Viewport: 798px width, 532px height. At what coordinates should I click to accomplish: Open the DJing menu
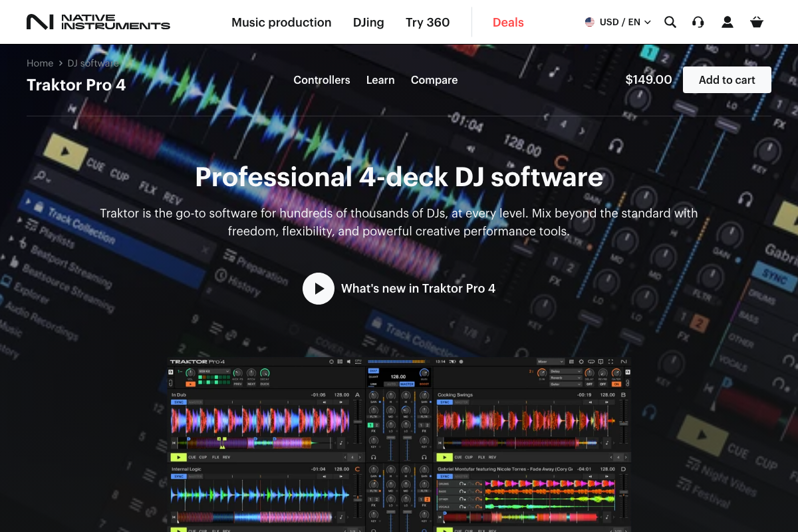[x=368, y=22]
